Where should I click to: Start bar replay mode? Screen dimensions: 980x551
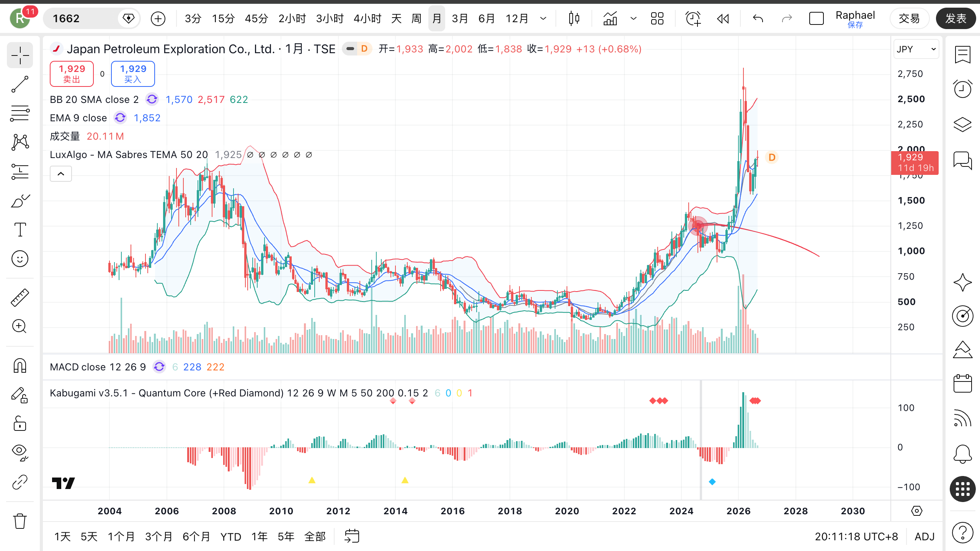[723, 18]
